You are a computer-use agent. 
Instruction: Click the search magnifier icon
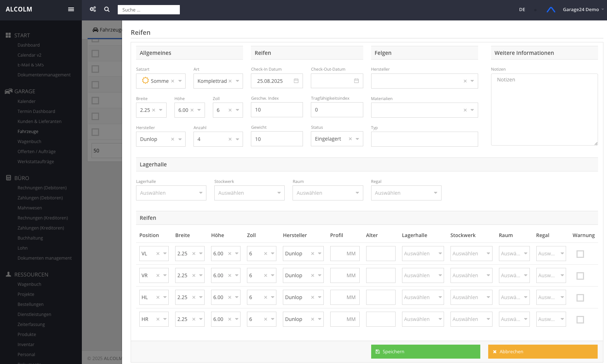[107, 9]
